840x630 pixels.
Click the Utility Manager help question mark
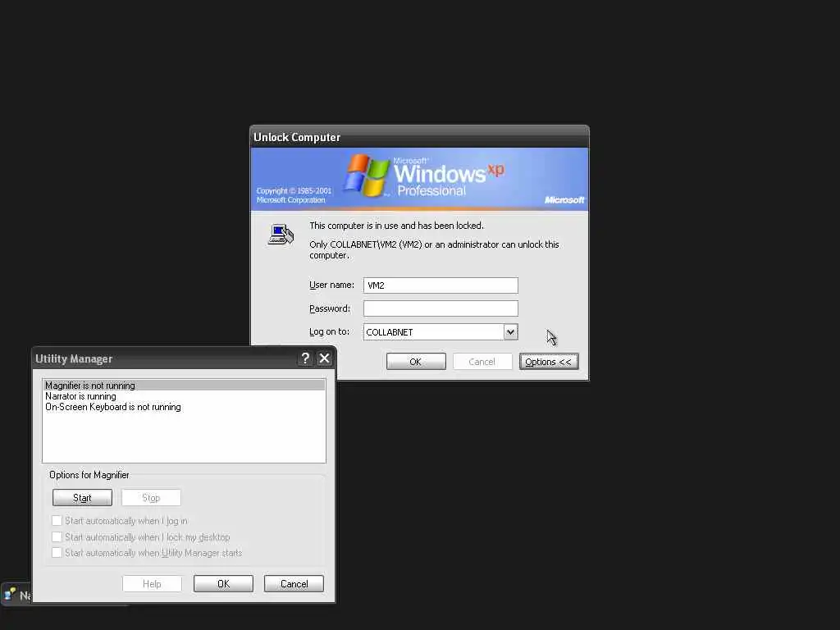click(305, 358)
